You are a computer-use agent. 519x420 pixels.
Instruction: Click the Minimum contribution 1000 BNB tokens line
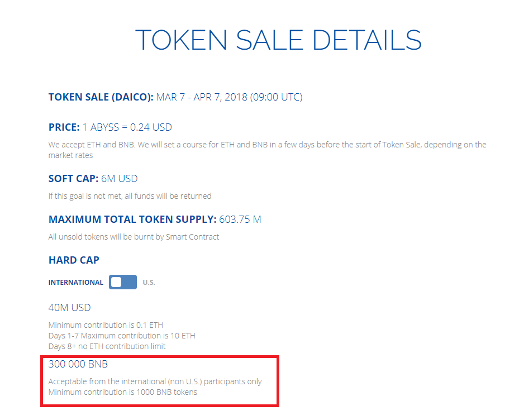123,392
